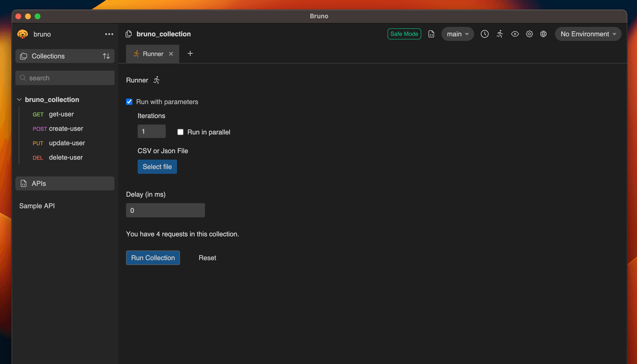This screenshot has height=364, width=637.
Task: Open the timeline clock icon
Action: [484, 34]
